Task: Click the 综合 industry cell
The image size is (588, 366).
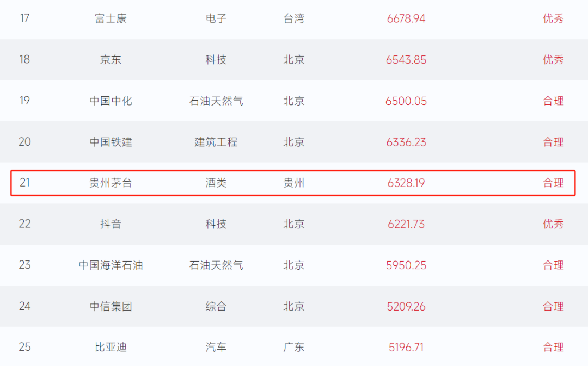Action: tap(216, 307)
